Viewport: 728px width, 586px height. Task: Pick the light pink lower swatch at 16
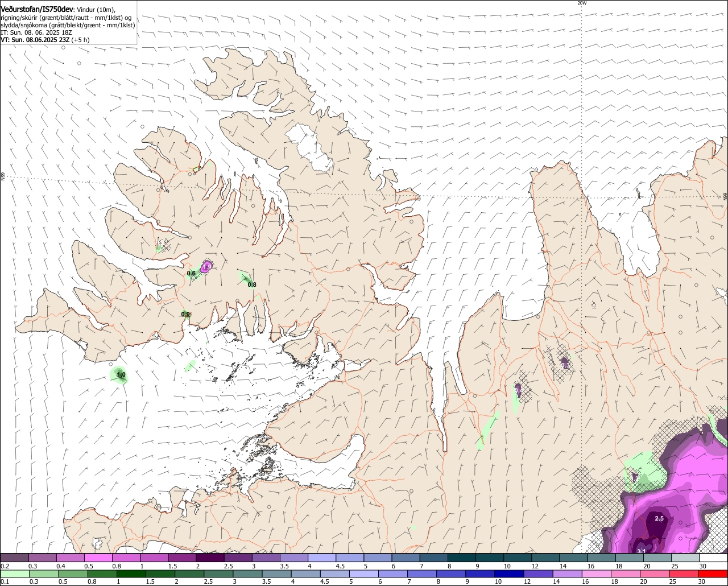(597, 573)
